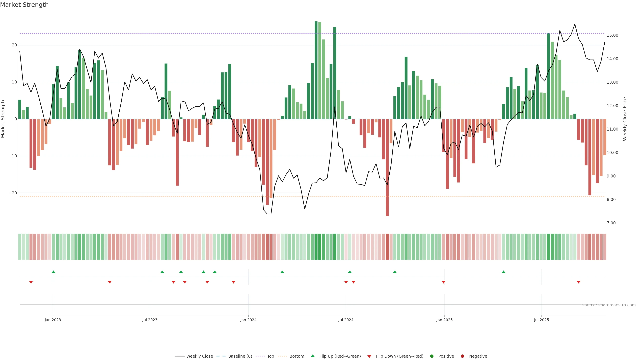Click the red Flip Down triangle legend icon

click(x=369, y=356)
